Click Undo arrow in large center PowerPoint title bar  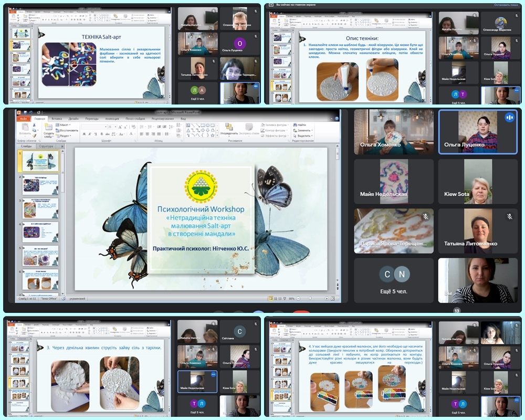coord(31,112)
